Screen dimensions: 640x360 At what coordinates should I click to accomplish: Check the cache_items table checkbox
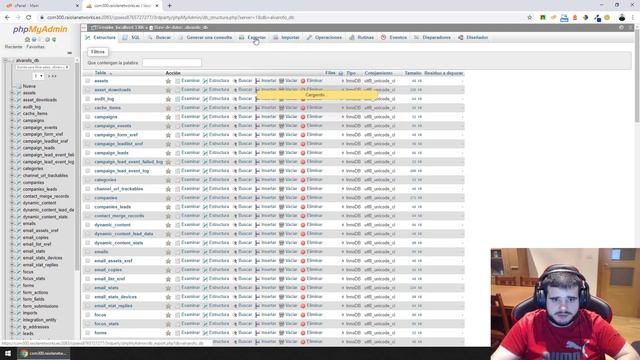click(88, 108)
